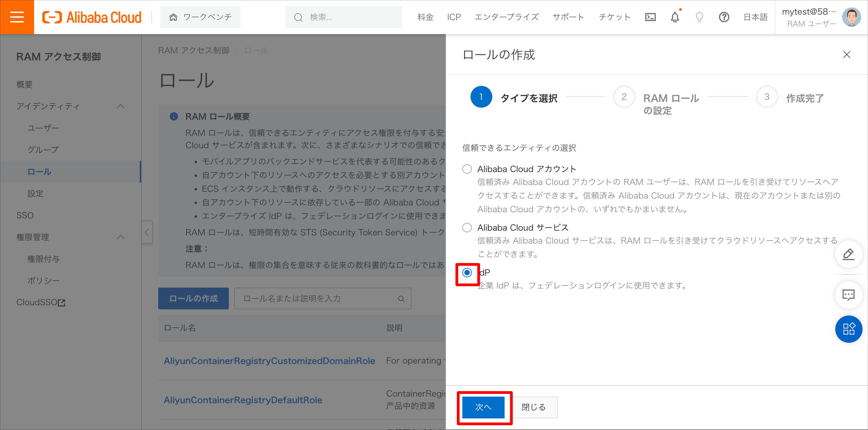
Task: Collapse the 権限管理 section
Action: pos(121,237)
